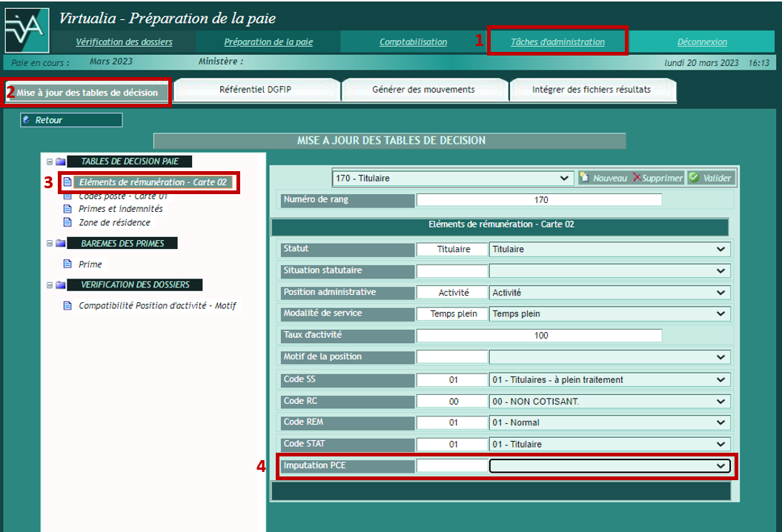Screen dimensions: 782x532
Task: Click the Zone de résidence page icon
Action: (x=67, y=222)
